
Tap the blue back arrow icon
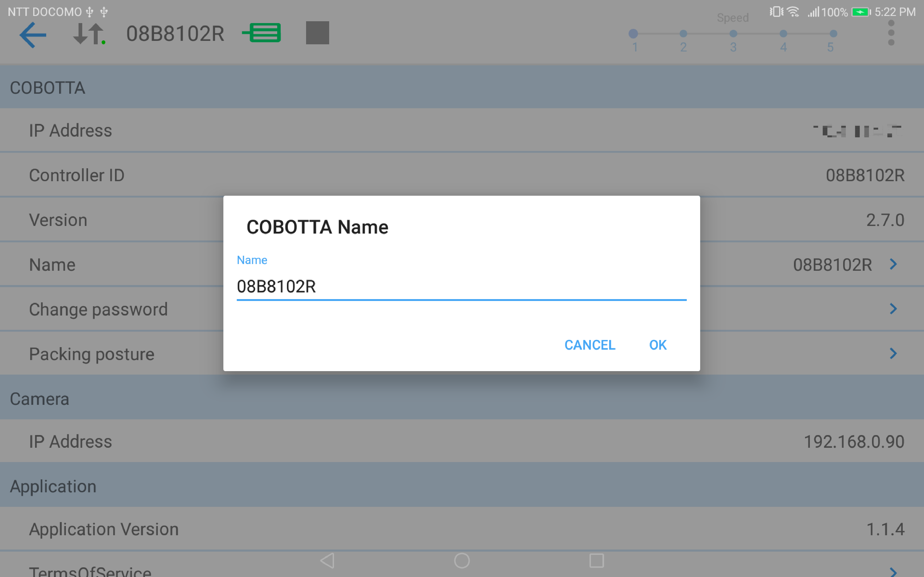coord(33,34)
